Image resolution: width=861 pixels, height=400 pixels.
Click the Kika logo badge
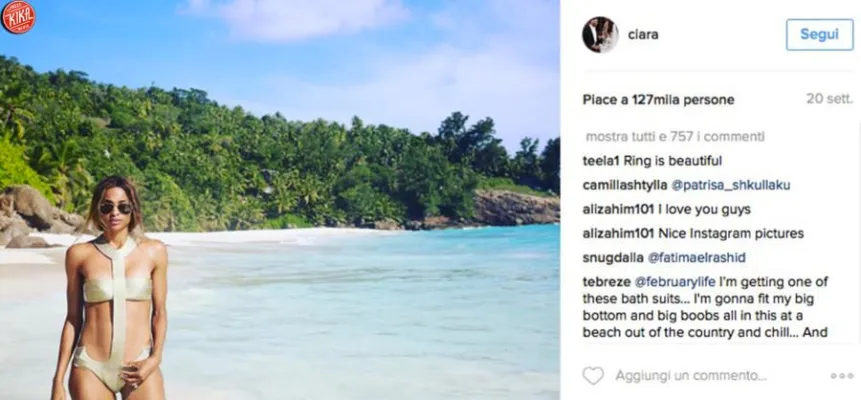point(17,17)
